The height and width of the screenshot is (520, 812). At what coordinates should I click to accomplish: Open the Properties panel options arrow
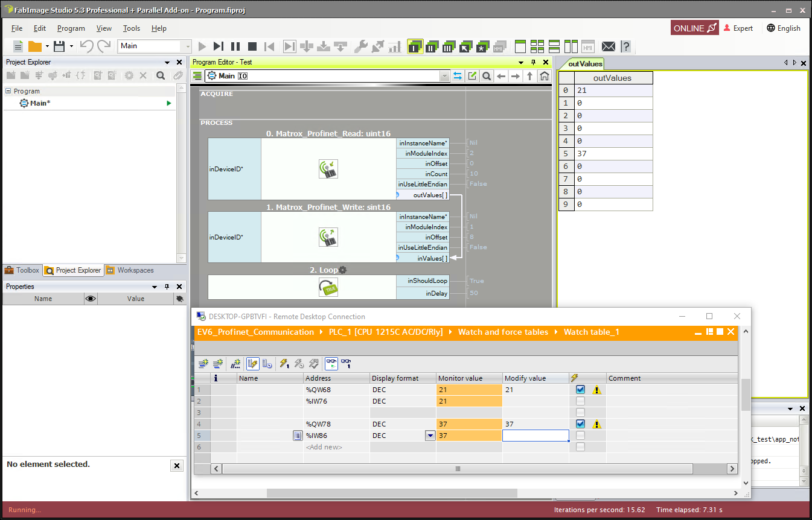pos(155,287)
